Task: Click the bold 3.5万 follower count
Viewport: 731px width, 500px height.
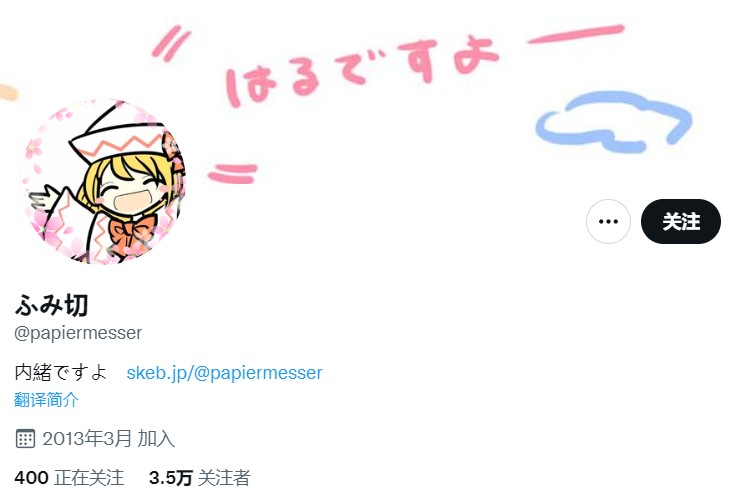Action: [171, 478]
